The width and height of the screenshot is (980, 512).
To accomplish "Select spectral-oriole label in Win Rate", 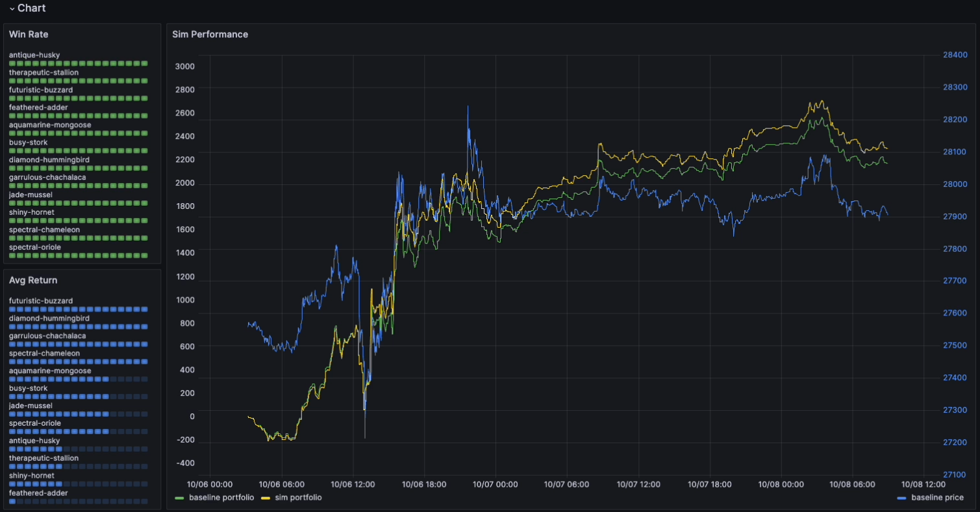I will [35, 247].
